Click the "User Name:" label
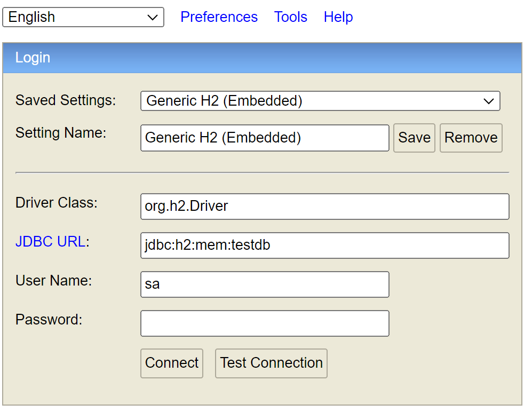This screenshot has width=532, height=412. pyautogui.click(x=53, y=281)
